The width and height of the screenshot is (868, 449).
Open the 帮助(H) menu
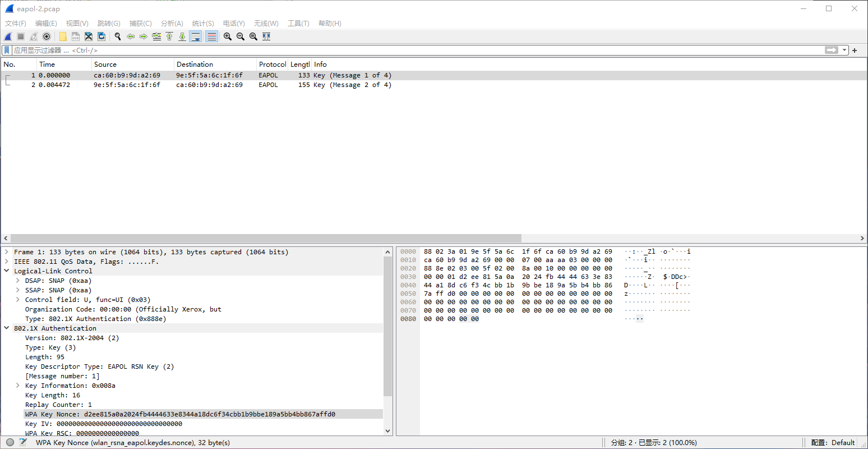330,23
